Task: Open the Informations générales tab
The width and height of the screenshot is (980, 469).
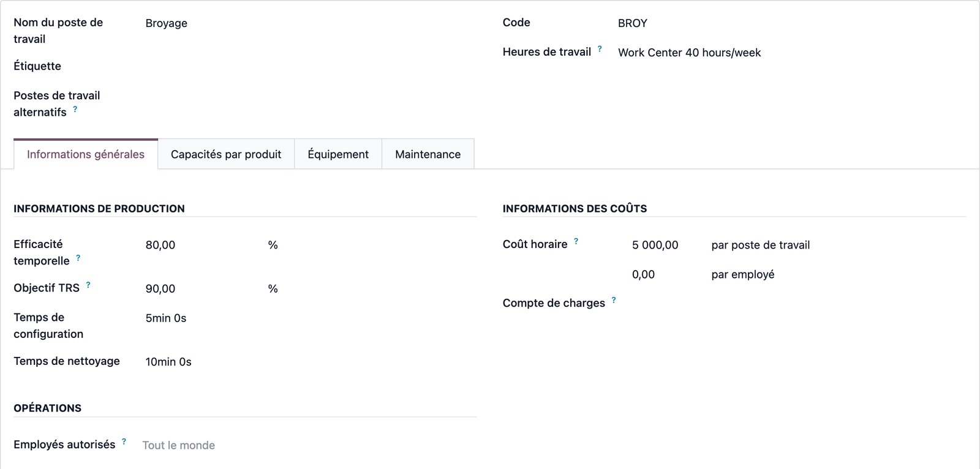Action: point(86,154)
